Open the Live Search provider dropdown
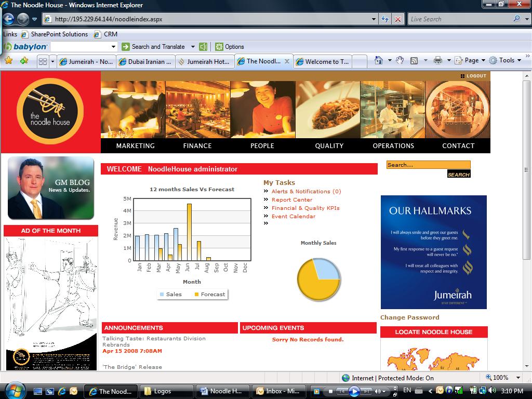The height and width of the screenshot is (399, 532). (x=527, y=19)
